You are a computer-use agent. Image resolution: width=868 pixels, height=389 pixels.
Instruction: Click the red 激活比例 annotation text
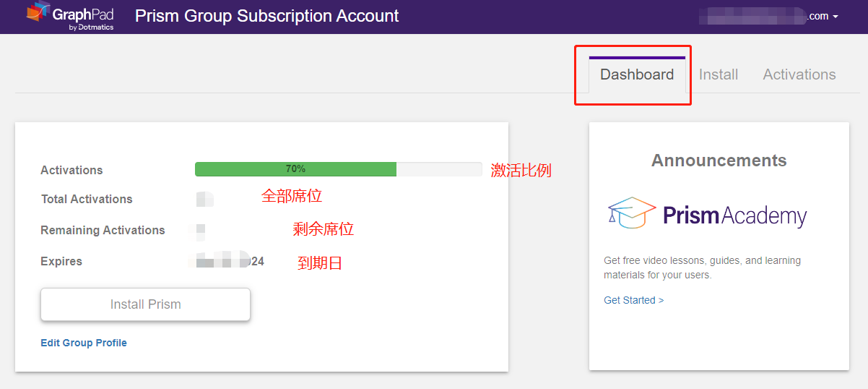point(521,171)
